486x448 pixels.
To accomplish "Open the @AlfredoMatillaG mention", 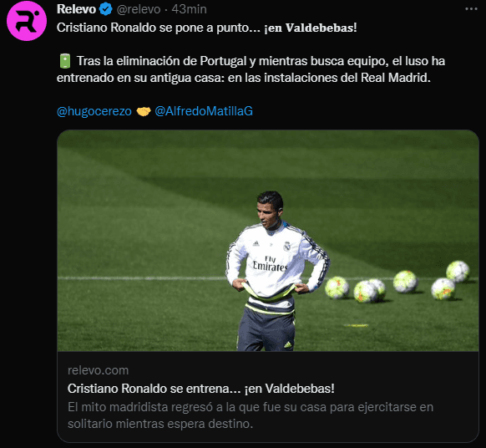I will [204, 111].
